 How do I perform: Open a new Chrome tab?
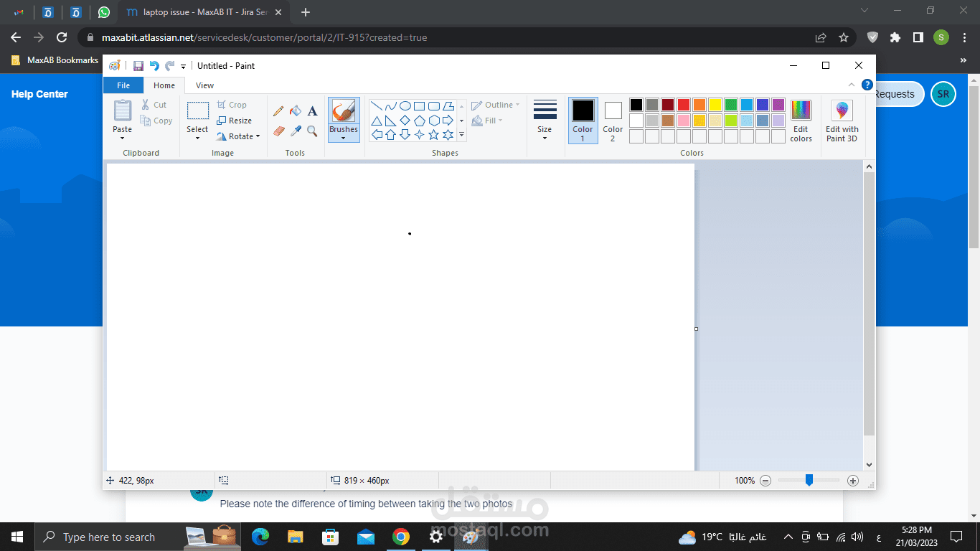click(306, 12)
